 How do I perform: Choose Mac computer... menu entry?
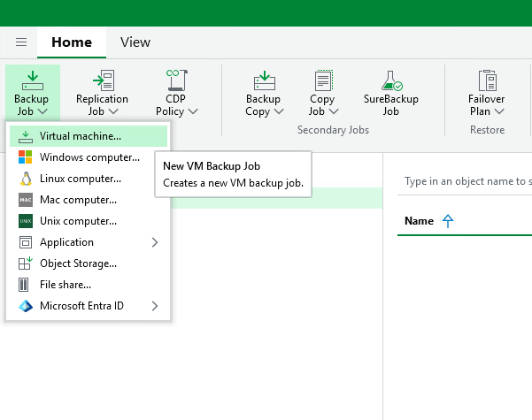[89, 200]
